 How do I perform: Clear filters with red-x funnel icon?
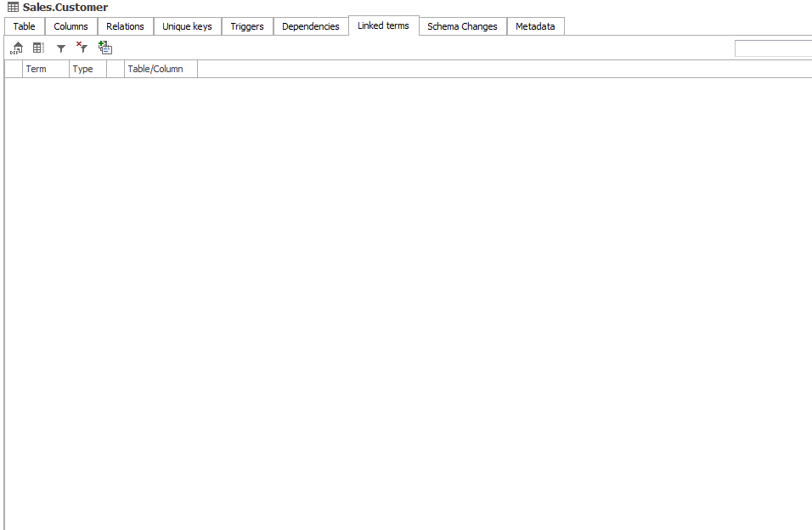tap(82, 48)
